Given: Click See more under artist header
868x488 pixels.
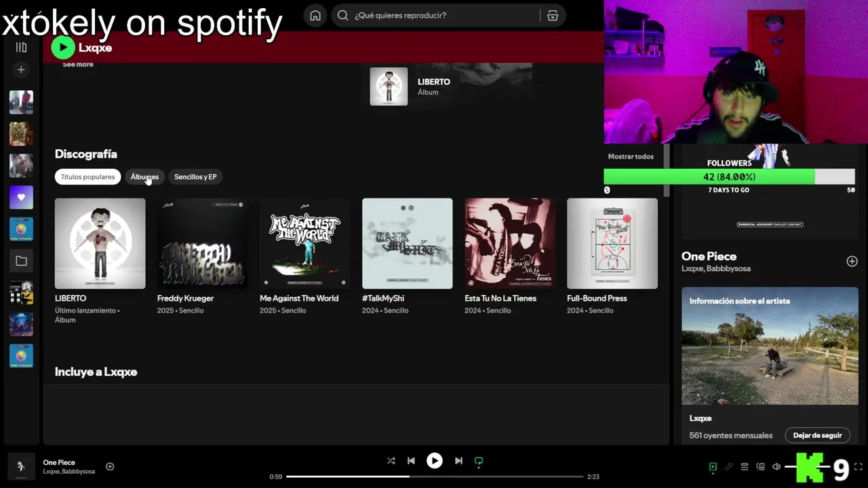Looking at the screenshot, I should 78,64.
